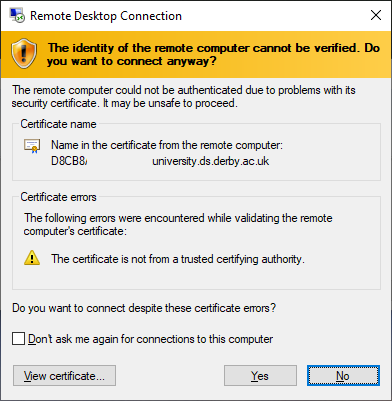This screenshot has width=392, height=401.
Task: Click the "Certificate errors" group label
Action: (x=58, y=197)
